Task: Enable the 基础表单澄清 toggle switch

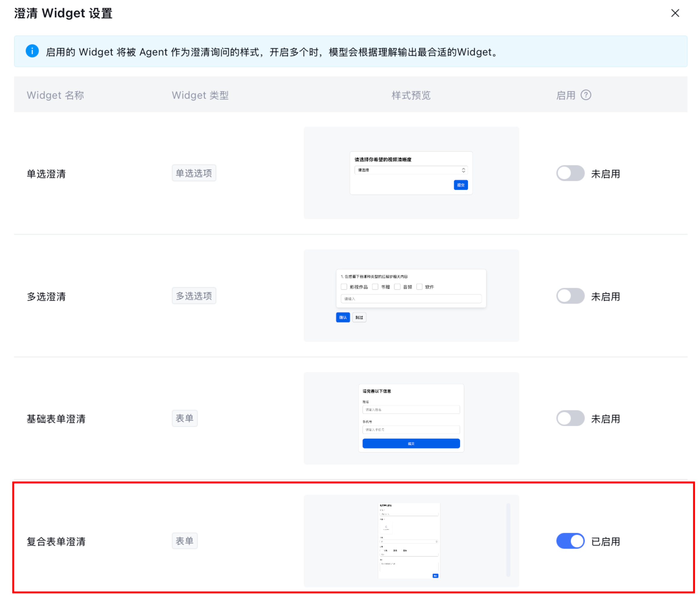Action: click(570, 419)
